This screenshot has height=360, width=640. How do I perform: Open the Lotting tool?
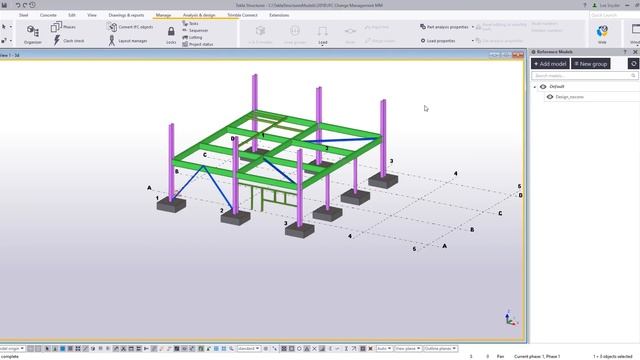192,37
